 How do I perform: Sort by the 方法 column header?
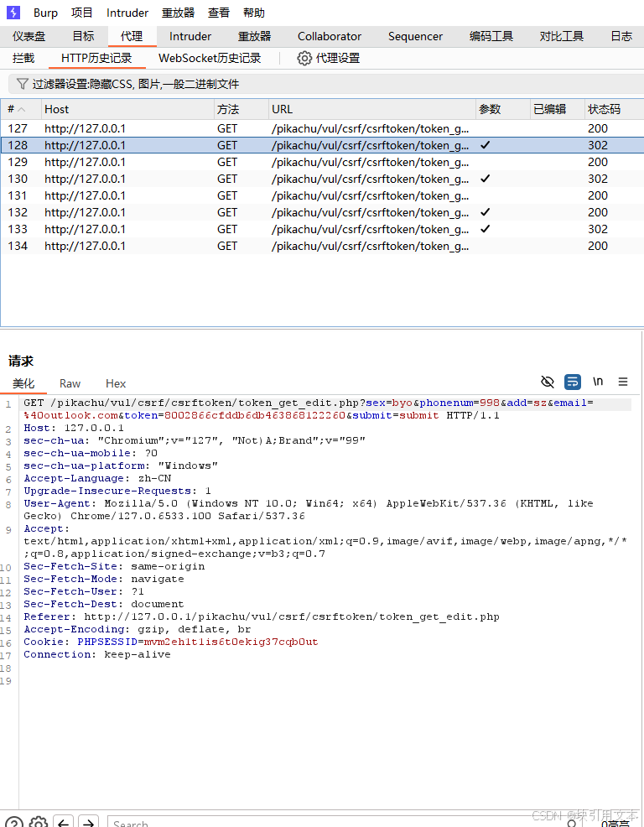(x=241, y=109)
